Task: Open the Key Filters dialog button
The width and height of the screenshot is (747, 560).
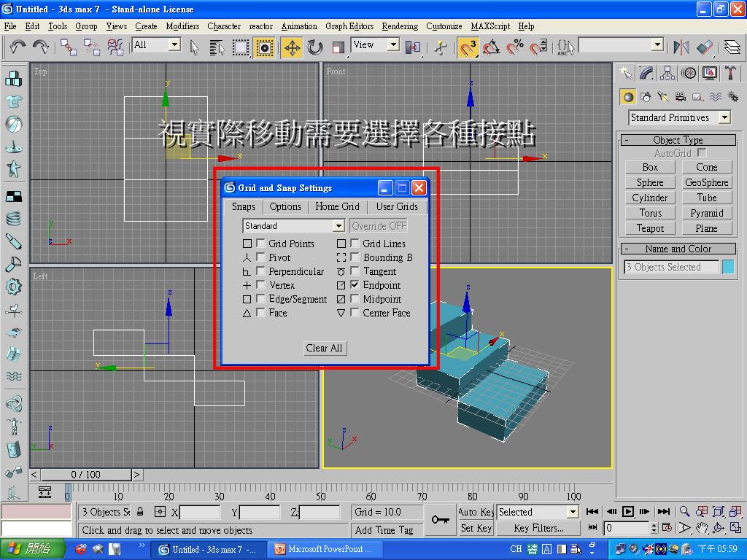Action: tap(538, 528)
